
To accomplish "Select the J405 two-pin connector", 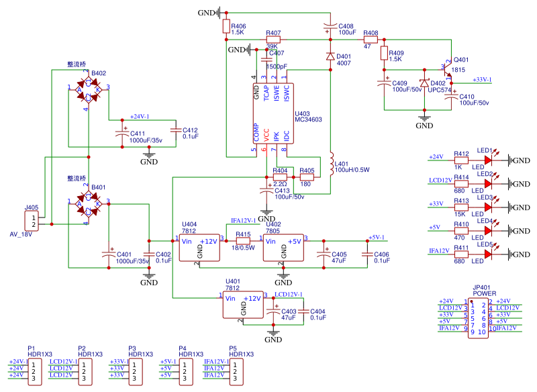I will 32,221.
